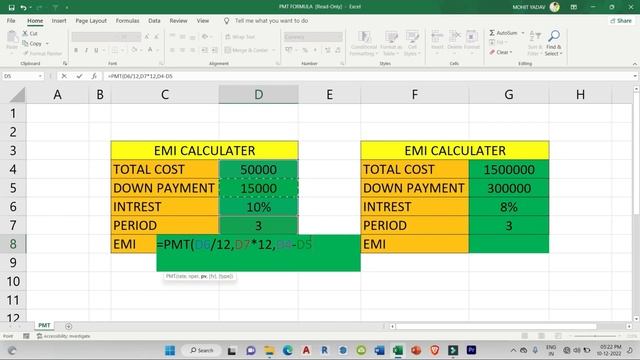Toggle Italic formatting
This screenshot has height=360, width=640.
coord(86,50)
